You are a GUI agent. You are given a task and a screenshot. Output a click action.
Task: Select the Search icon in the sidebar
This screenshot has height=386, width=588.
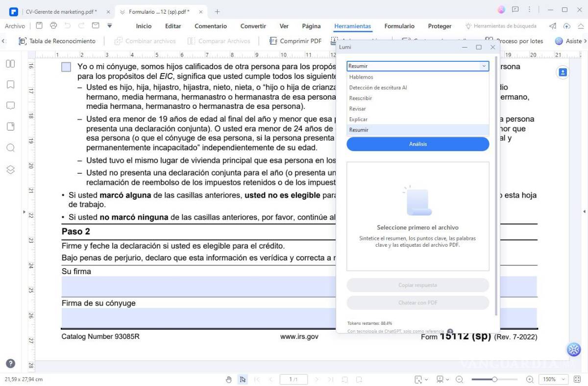[11, 147]
